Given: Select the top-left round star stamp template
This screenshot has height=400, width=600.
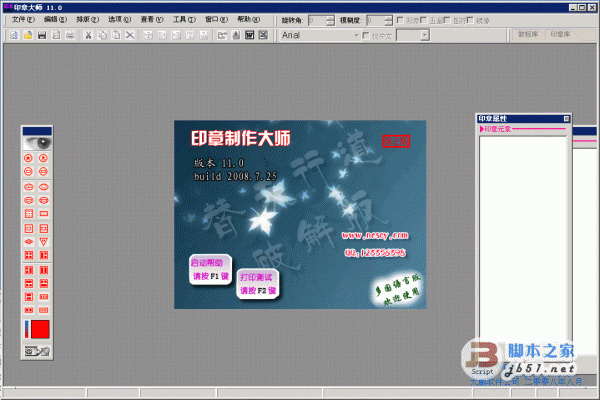Looking at the screenshot, I should [29, 158].
